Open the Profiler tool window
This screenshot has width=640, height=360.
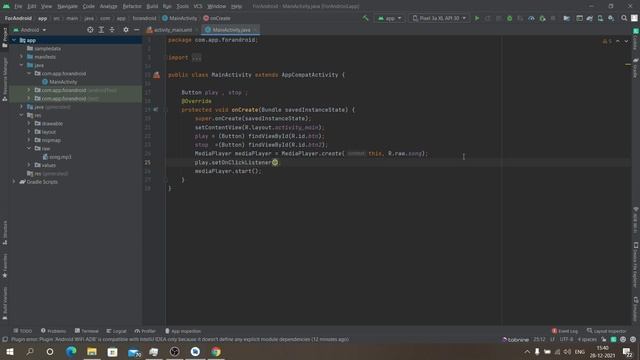click(145, 331)
